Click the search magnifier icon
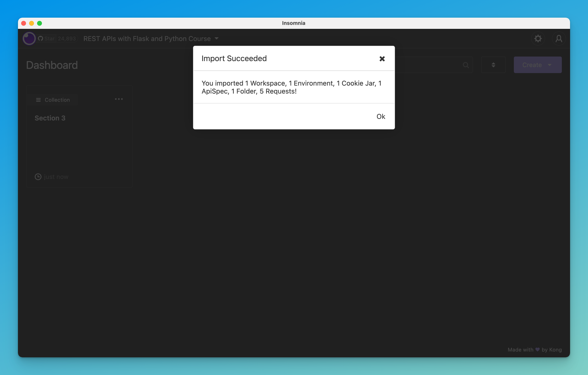The width and height of the screenshot is (588, 375). click(x=466, y=65)
